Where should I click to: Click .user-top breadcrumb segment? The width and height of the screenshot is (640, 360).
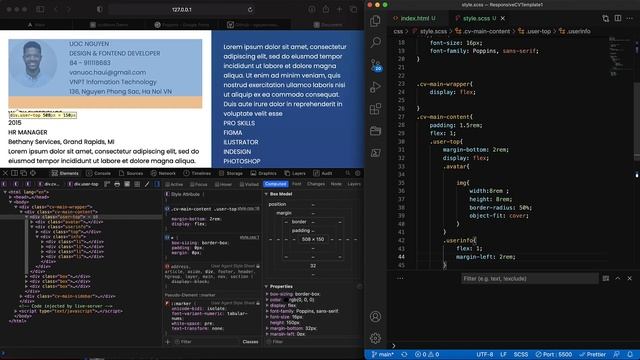click(x=535, y=31)
